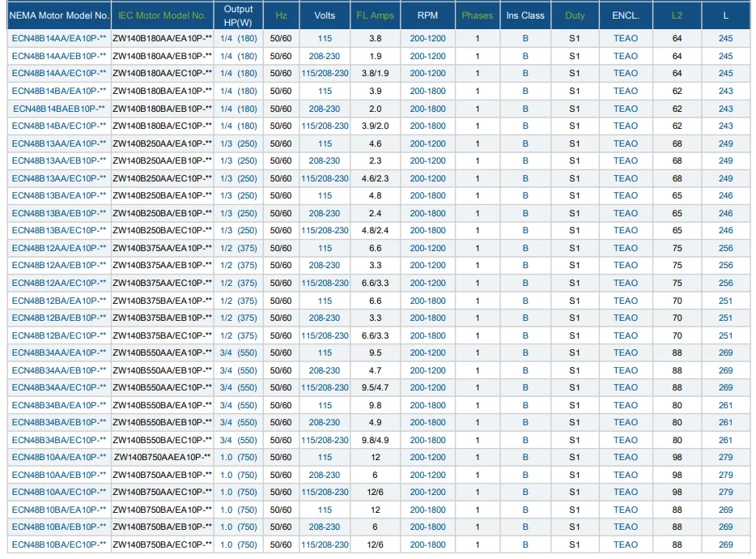Select model ECN48B12AA/EC10P-**

click(59, 283)
